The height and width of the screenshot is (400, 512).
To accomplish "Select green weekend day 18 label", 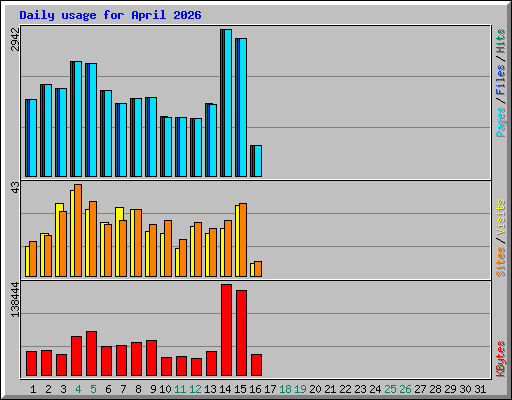I will pyautogui.click(x=285, y=389).
